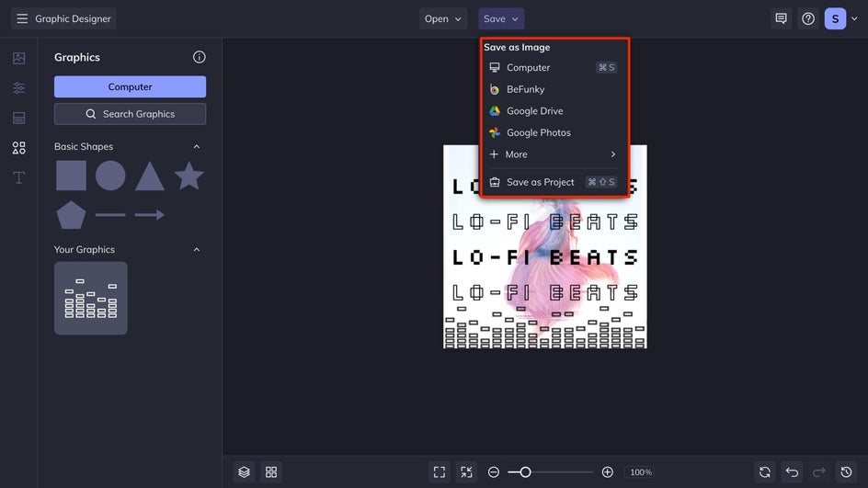Click the collapse fullscreen arrows icon

tap(467, 472)
